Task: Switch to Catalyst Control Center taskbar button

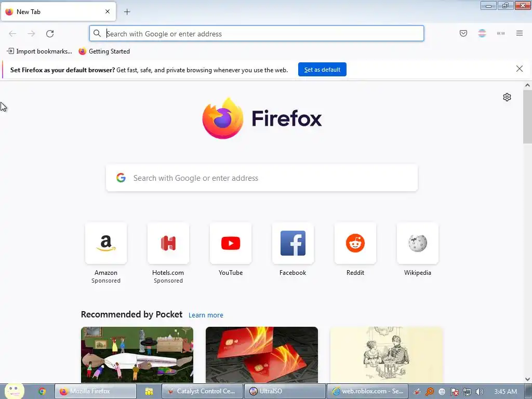Action: click(x=203, y=392)
